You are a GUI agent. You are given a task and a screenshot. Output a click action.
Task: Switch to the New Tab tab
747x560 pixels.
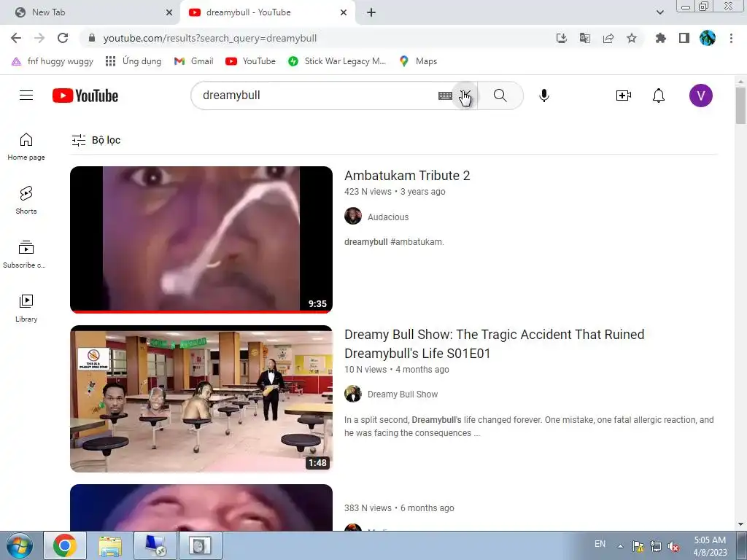pos(90,12)
